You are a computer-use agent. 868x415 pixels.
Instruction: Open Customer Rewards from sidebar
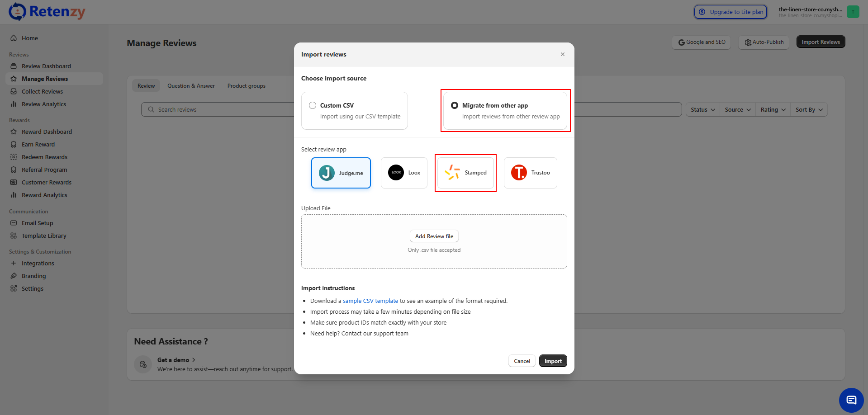[x=54, y=182]
